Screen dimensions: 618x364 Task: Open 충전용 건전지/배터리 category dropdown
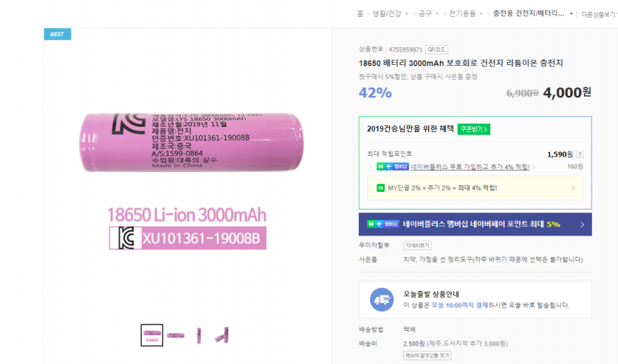[571, 14]
